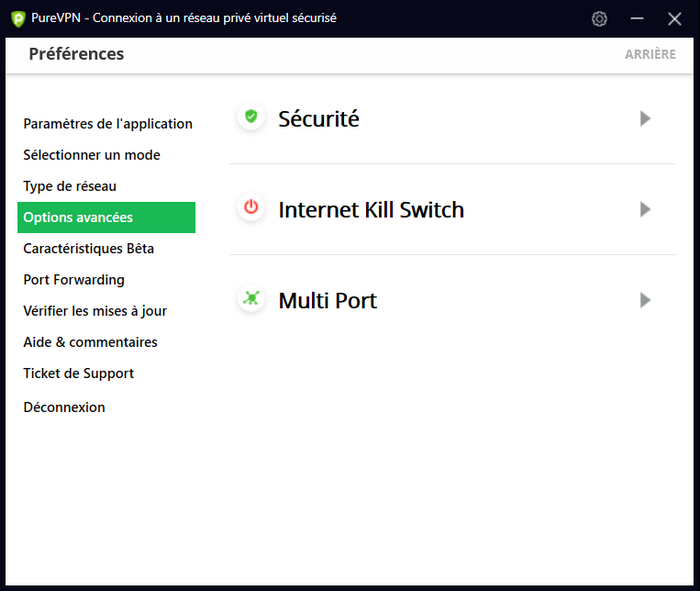Click the Internet Kill Switch label
700x591 pixels.
pyautogui.click(x=371, y=210)
